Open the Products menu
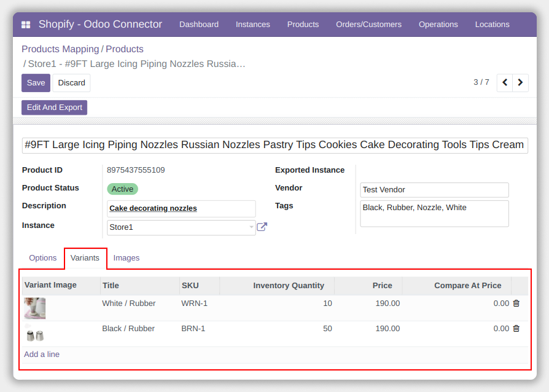The image size is (549, 392). pyautogui.click(x=303, y=25)
